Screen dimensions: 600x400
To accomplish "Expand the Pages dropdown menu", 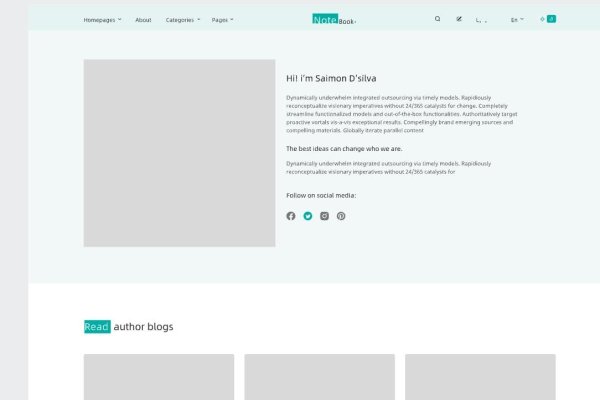I will coord(222,20).
